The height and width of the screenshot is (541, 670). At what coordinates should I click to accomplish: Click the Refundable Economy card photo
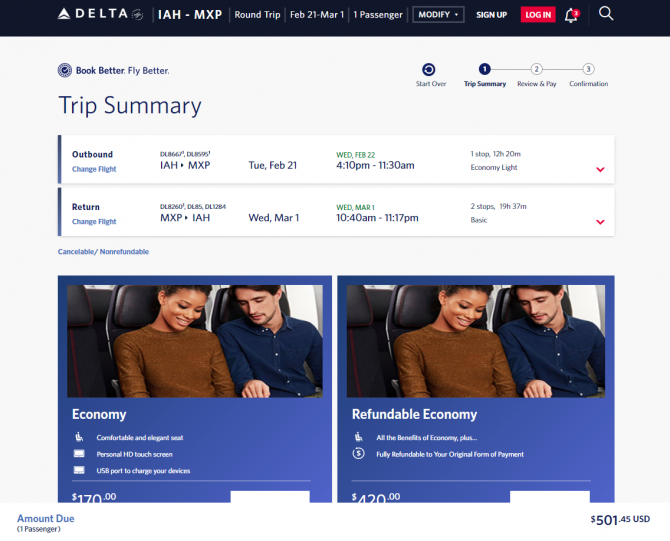(476, 341)
